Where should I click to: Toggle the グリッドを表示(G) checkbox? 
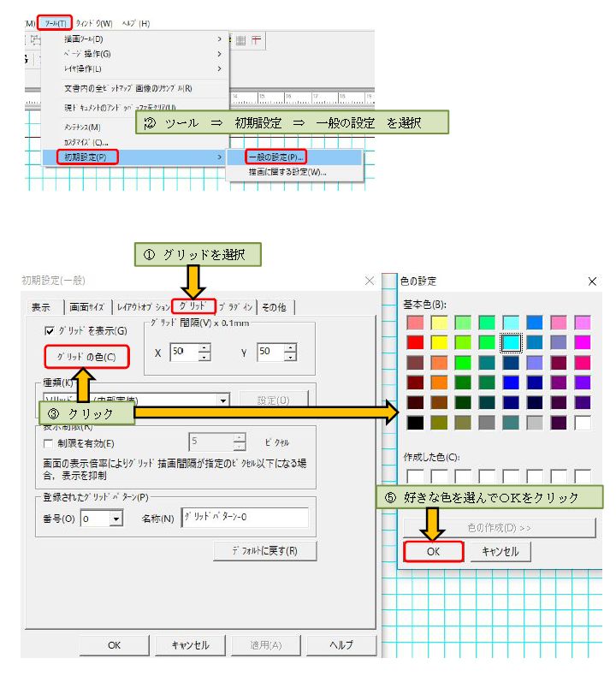click(x=49, y=330)
